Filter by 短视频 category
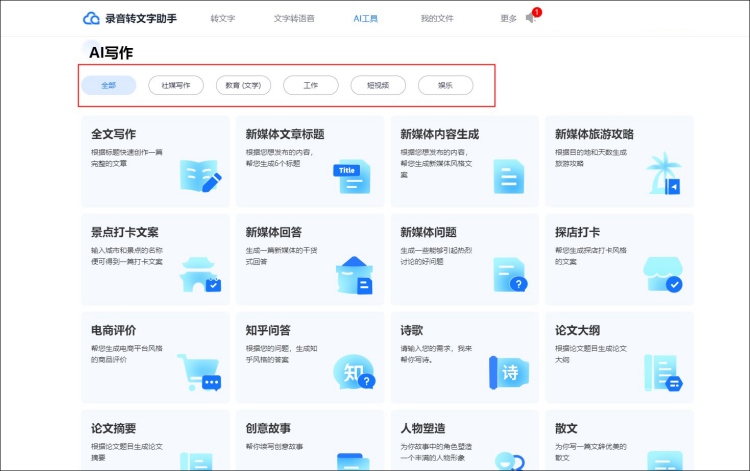The image size is (750, 471). [378, 85]
